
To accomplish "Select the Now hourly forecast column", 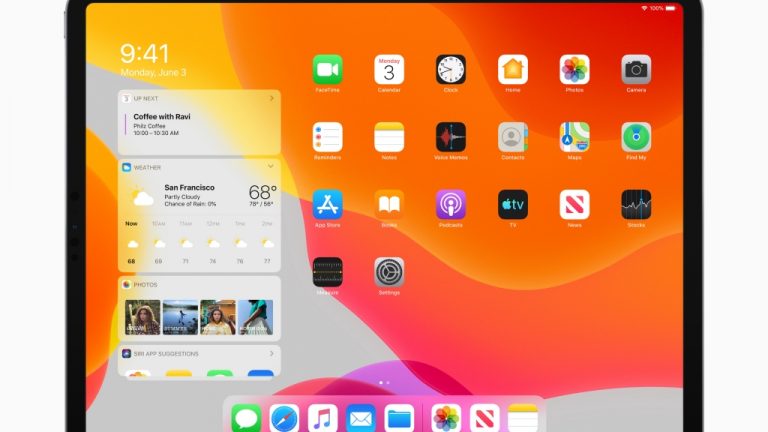I will click(x=131, y=242).
